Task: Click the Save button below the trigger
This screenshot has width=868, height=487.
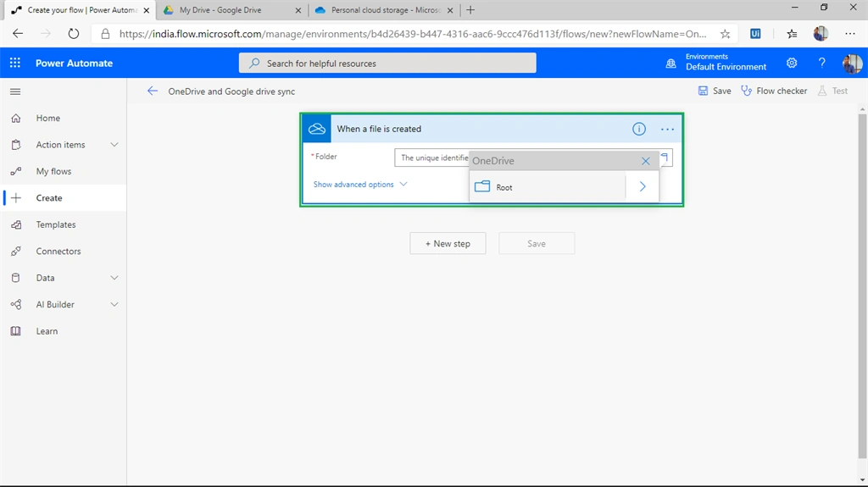Action: (537, 244)
